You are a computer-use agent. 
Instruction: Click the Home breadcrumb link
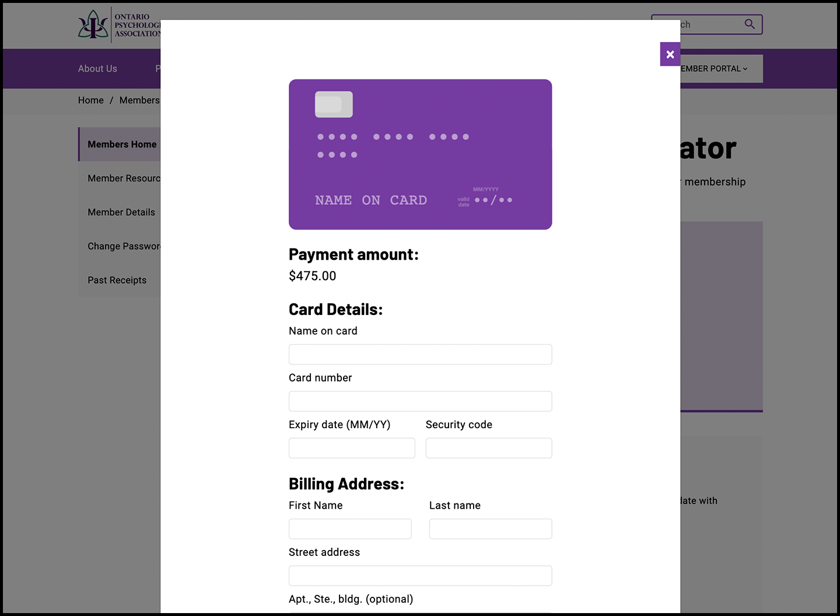(x=90, y=100)
